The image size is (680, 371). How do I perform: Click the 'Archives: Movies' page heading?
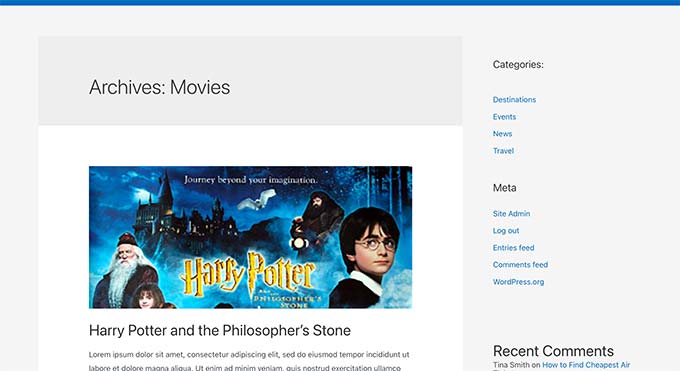[159, 87]
